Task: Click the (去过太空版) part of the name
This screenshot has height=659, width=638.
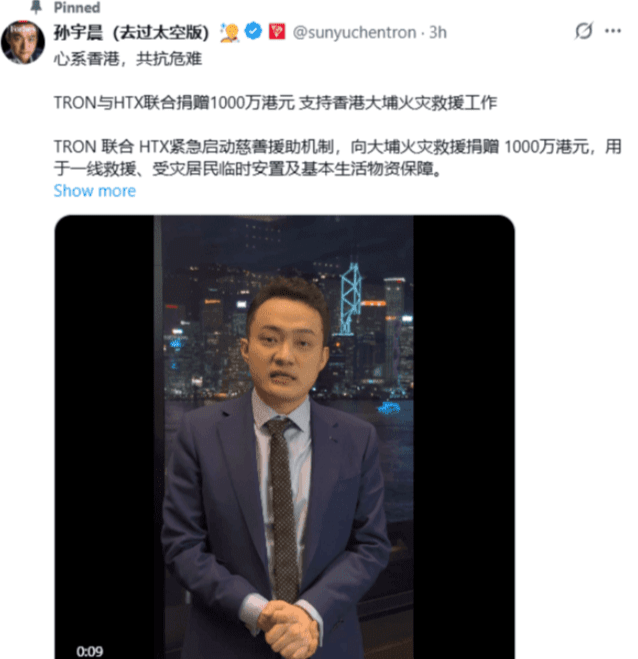Action: (161, 33)
